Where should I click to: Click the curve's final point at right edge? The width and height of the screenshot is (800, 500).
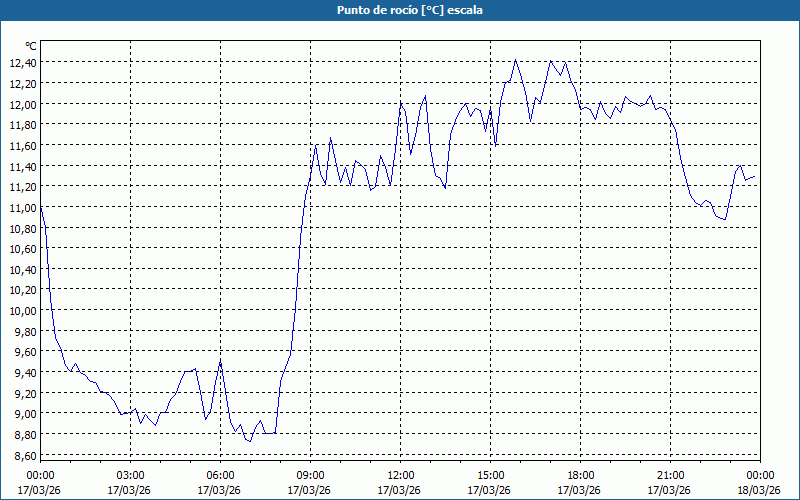(x=755, y=177)
